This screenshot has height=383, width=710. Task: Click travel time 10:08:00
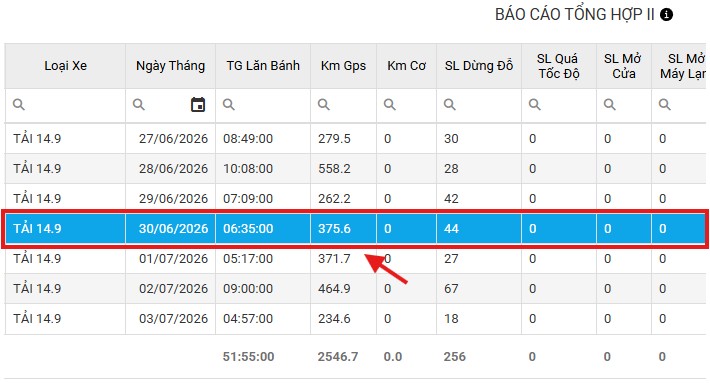[x=248, y=168]
